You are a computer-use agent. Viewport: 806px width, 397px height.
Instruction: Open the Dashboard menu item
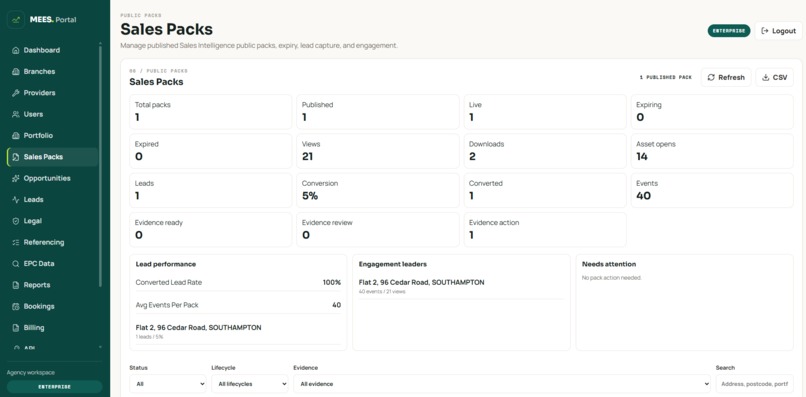coord(52,50)
